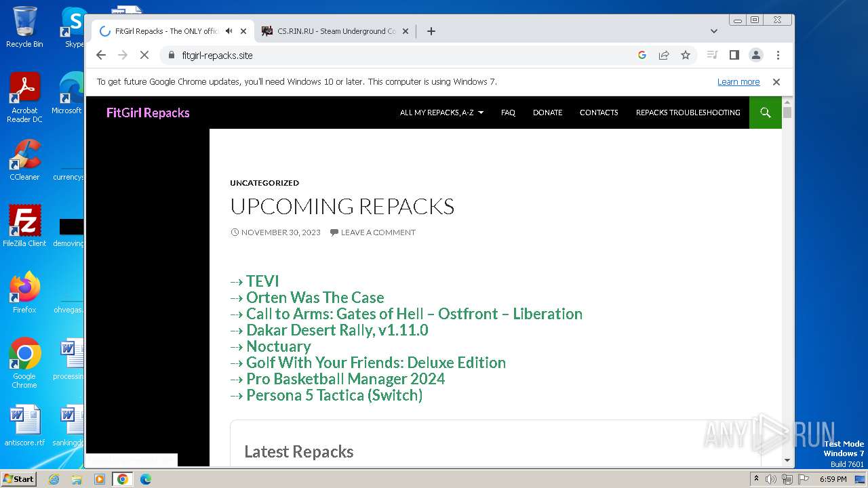The height and width of the screenshot is (488, 868).
Task: Open the Contacts menu item
Action: (x=599, y=113)
